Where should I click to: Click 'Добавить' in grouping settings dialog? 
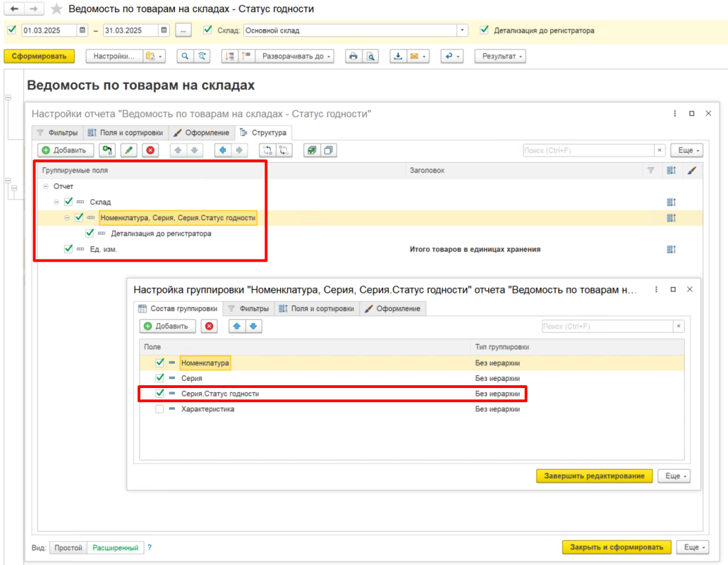click(x=167, y=326)
